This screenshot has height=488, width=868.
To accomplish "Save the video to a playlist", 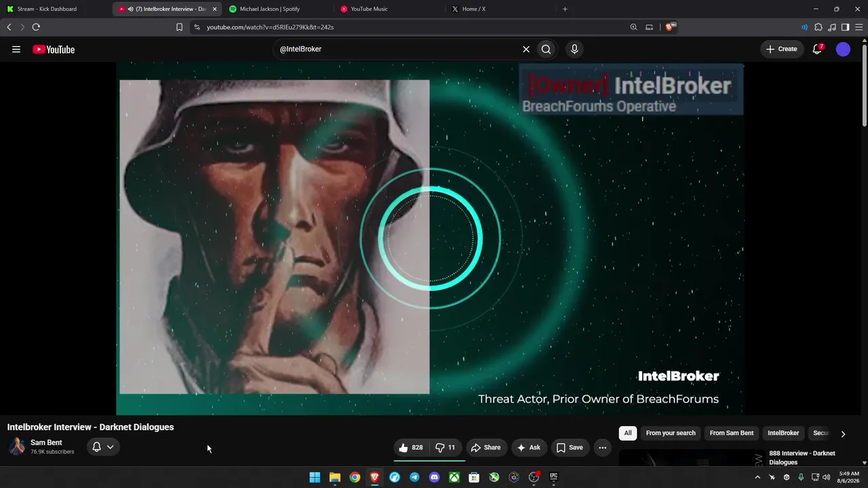I will [570, 447].
